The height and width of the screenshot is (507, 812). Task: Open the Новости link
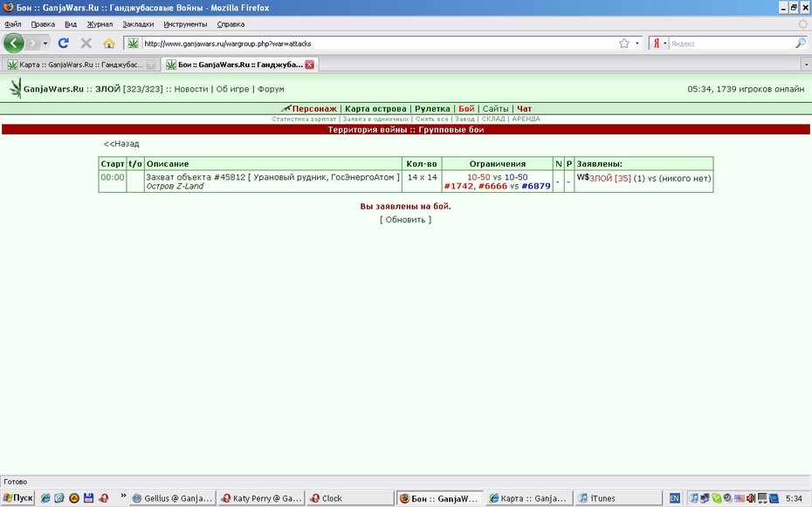(x=190, y=89)
